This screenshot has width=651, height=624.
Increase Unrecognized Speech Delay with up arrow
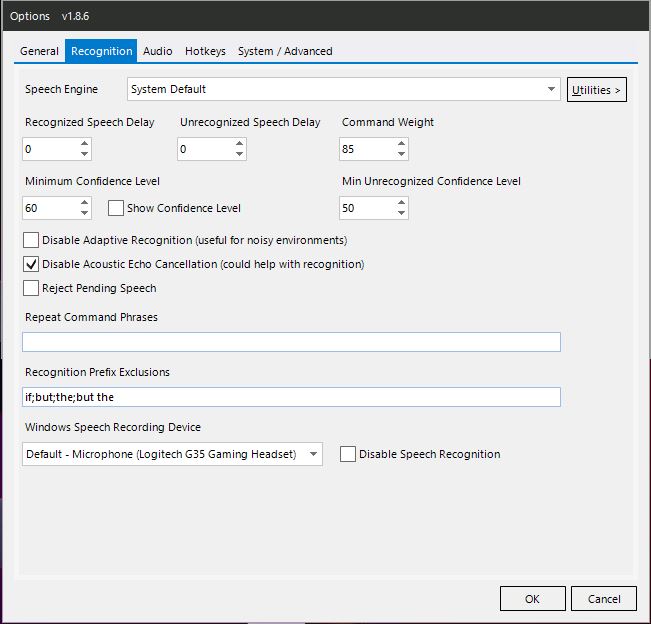(x=239, y=144)
